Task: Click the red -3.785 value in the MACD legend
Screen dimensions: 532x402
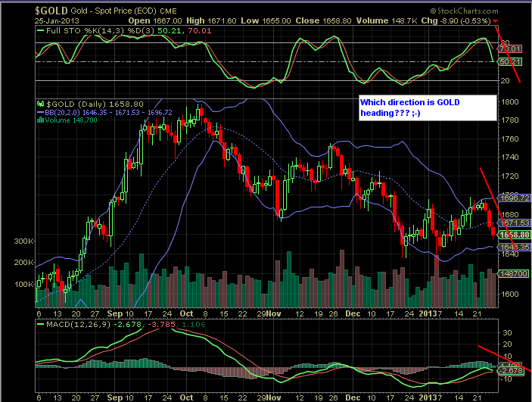Action: pyautogui.click(x=161, y=324)
